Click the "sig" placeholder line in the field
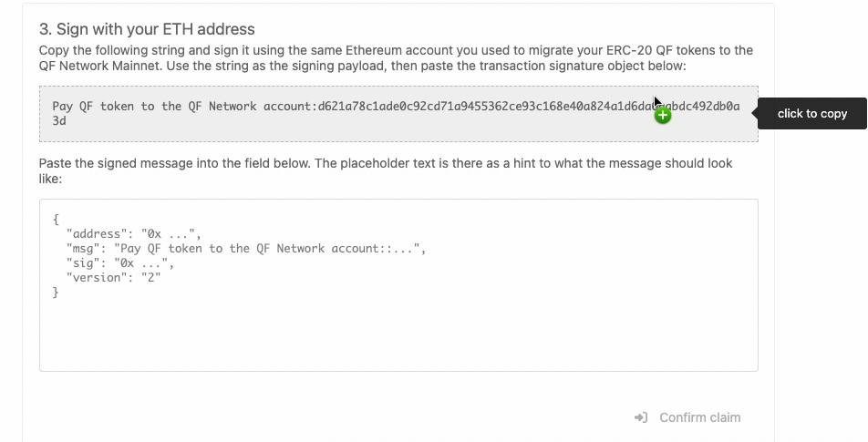Screen dimensions: 868x442 point(119,263)
